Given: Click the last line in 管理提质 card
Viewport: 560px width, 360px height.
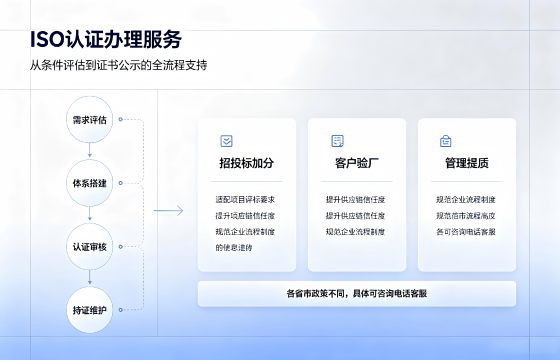Looking at the screenshot, I should (466, 232).
